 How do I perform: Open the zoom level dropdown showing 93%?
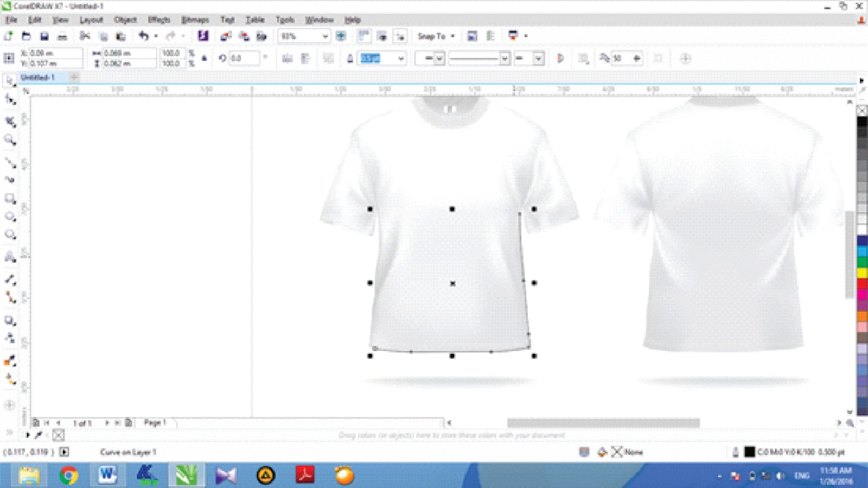[x=325, y=36]
